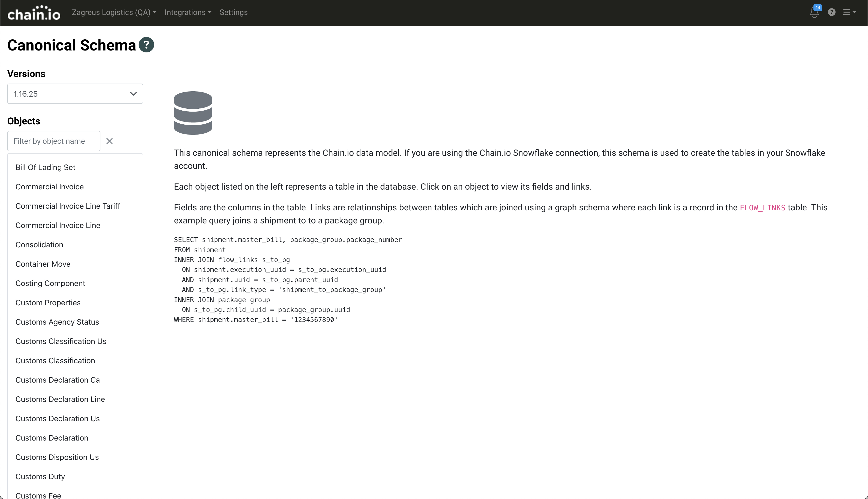Click the database icon
This screenshot has width=868, height=499.
coord(193,113)
